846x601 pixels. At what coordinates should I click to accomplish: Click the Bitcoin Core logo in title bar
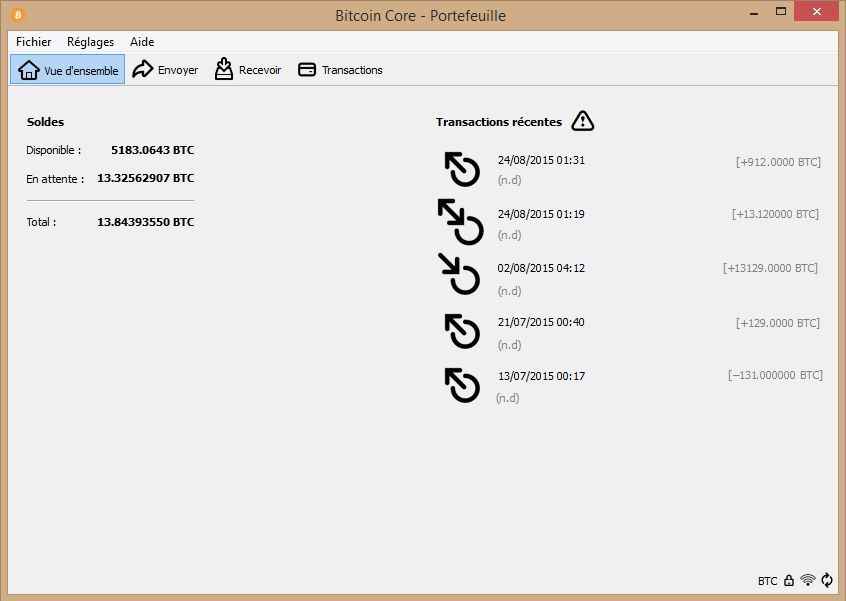pyautogui.click(x=18, y=15)
